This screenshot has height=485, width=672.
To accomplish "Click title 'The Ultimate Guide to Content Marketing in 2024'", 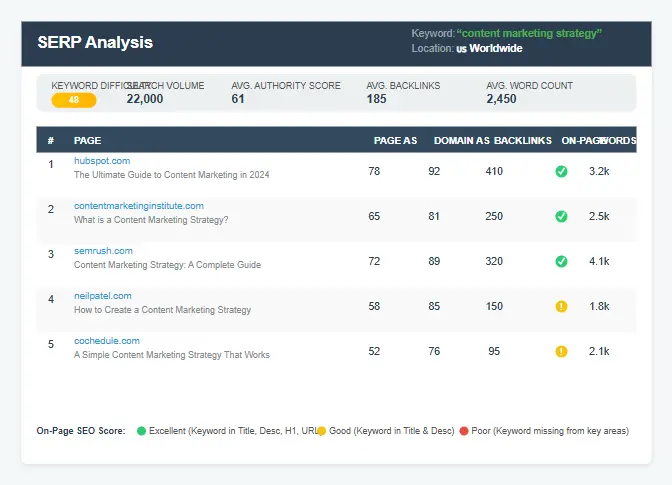I will coord(171,175).
